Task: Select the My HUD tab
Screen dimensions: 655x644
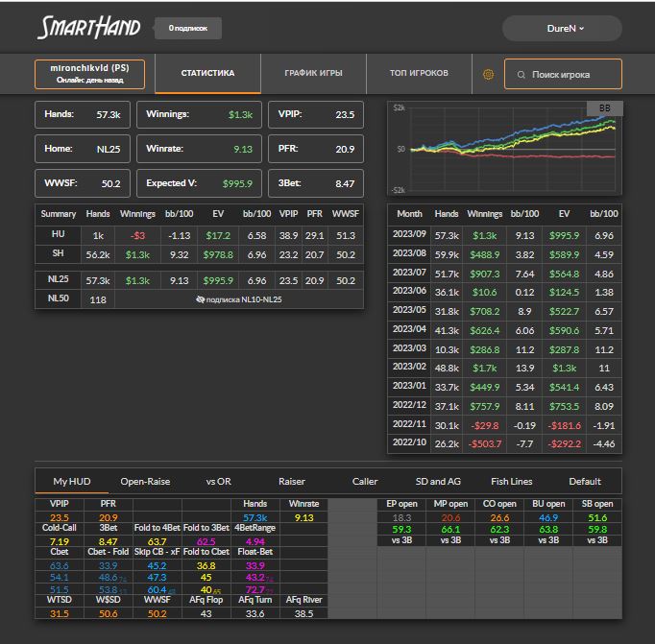Action: click(x=72, y=481)
